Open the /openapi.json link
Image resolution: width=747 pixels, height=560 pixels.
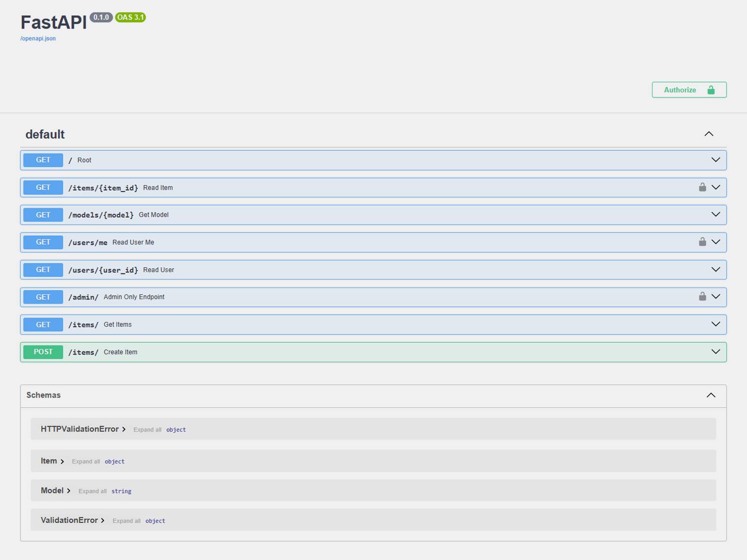tap(38, 39)
